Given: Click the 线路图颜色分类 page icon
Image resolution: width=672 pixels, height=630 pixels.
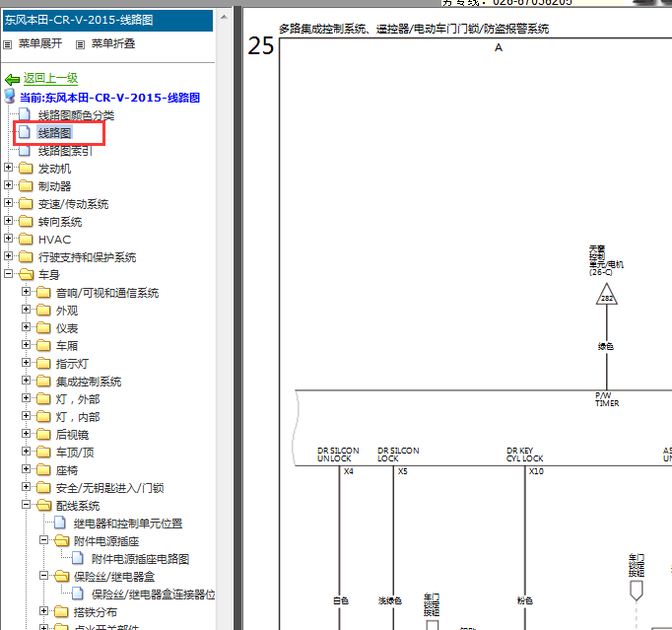Looking at the screenshot, I should [25, 114].
